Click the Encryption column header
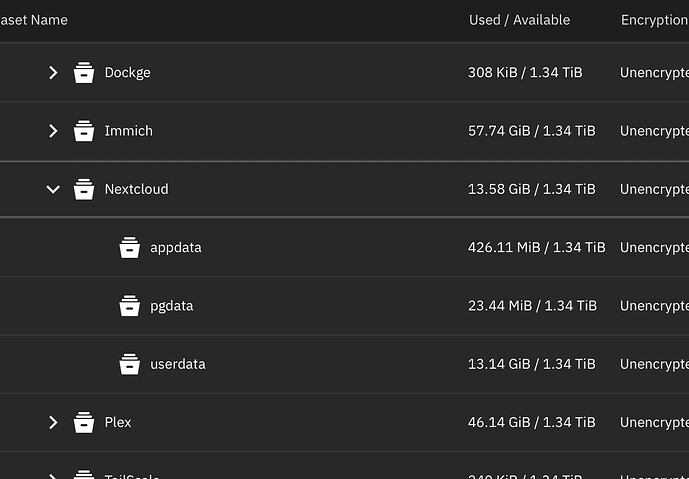689x479 pixels. click(655, 20)
